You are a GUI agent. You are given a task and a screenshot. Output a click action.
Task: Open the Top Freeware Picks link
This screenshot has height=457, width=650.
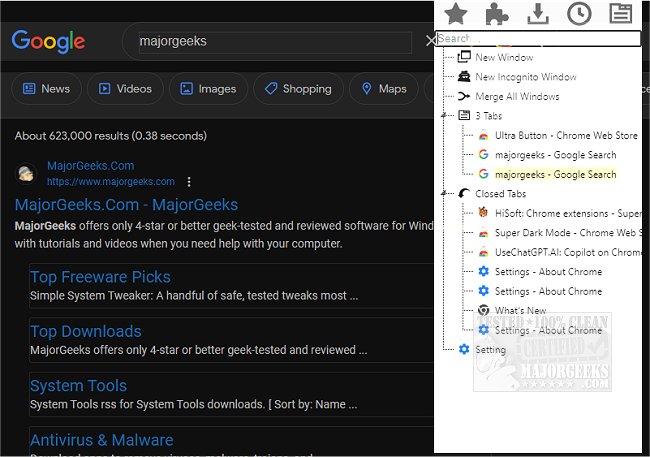[x=100, y=277]
